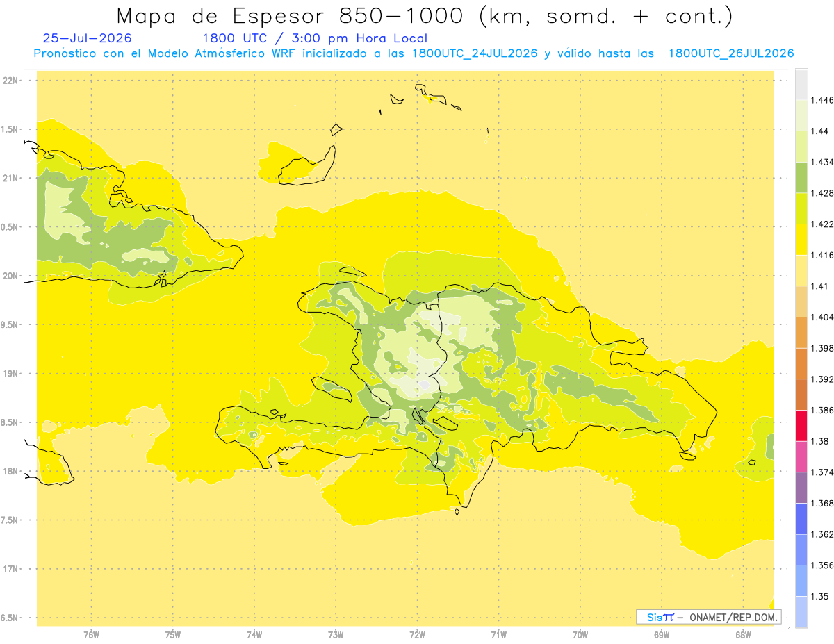Screen dimensions: 834x644
Task: Click the '22N' latitude label
Action: pos(10,80)
